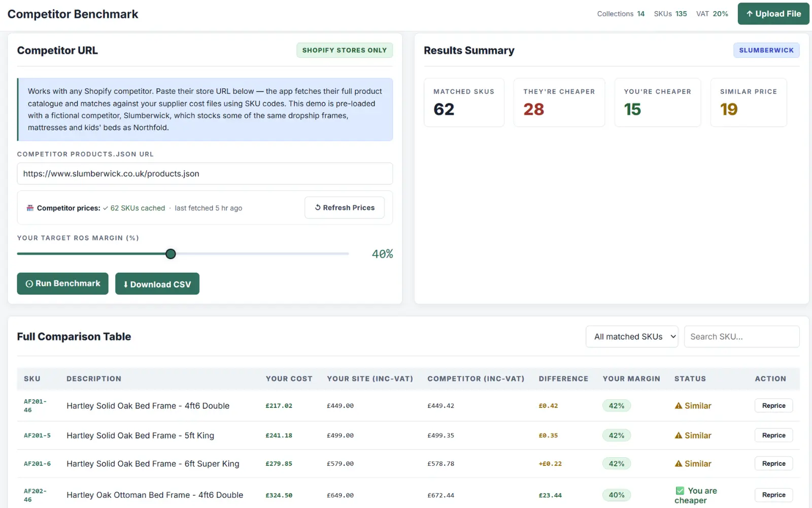Click the warning icon in the AF201-46 row
This screenshot has height=508, width=812.
(x=679, y=405)
